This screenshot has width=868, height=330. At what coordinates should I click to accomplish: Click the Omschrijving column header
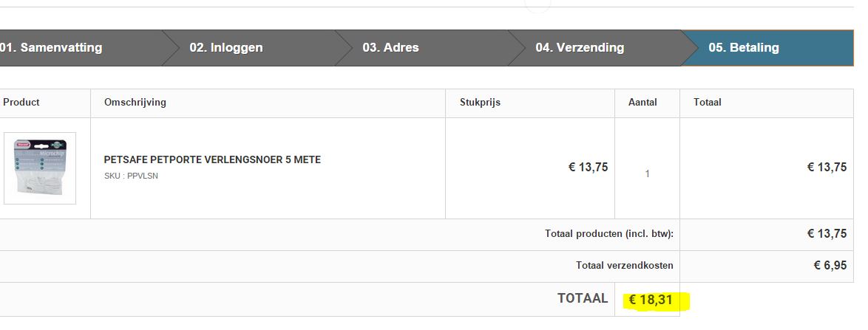[135, 103]
